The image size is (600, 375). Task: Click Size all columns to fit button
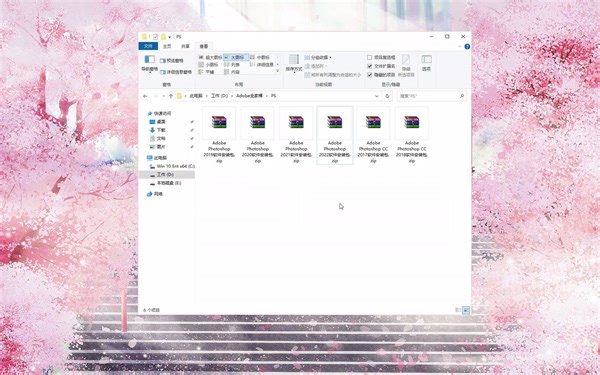[333, 75]
